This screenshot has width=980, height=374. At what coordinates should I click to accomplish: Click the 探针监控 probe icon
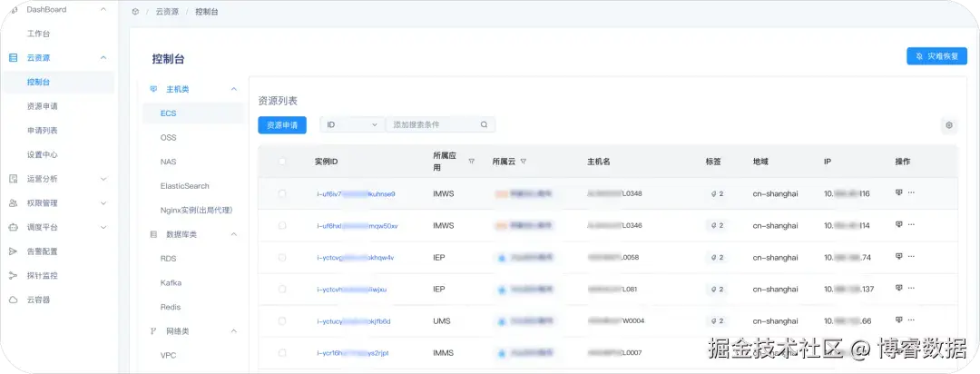(13, 276)
